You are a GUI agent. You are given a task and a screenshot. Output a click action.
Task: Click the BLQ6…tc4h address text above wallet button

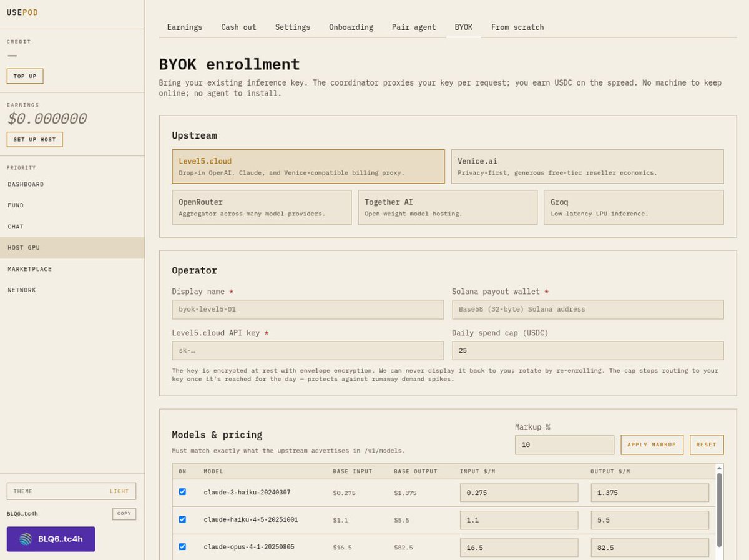coord(22,514)
